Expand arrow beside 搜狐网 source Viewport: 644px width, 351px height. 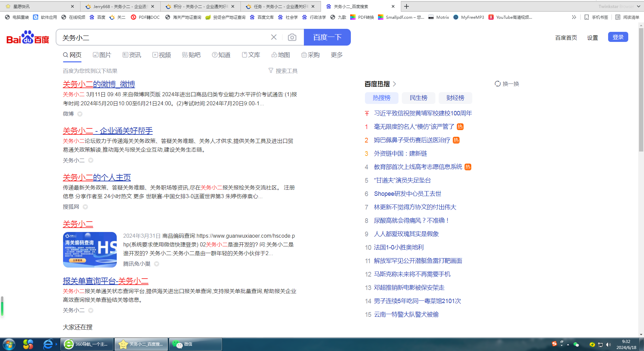[x=85, y=207]
